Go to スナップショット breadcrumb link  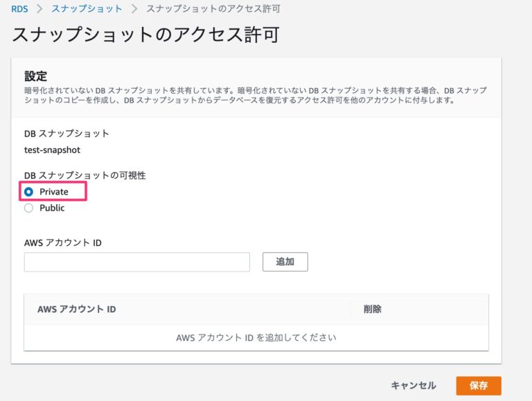point(87,8)
